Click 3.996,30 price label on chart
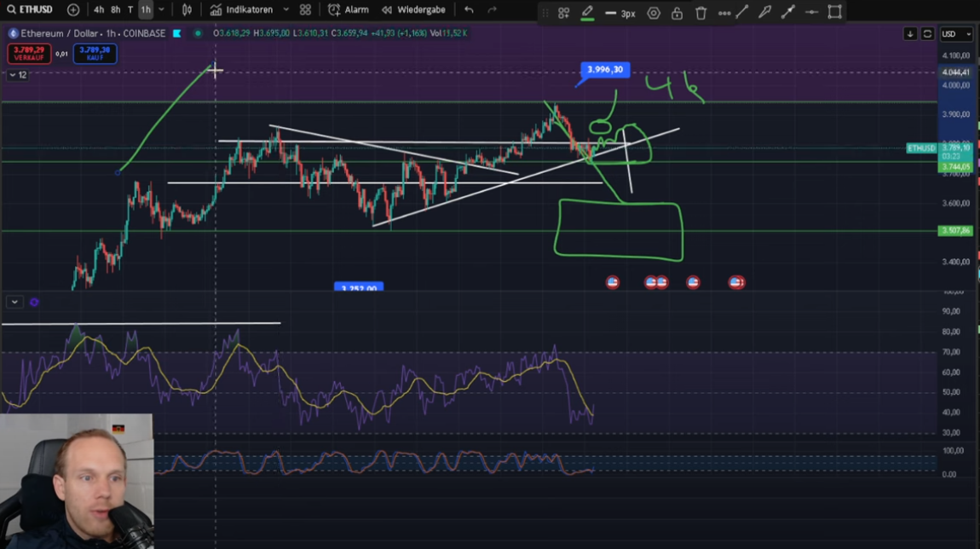Image resolution: width=980 pixels, height=549 pixels. pyautogui.click(x=604, y=69)
